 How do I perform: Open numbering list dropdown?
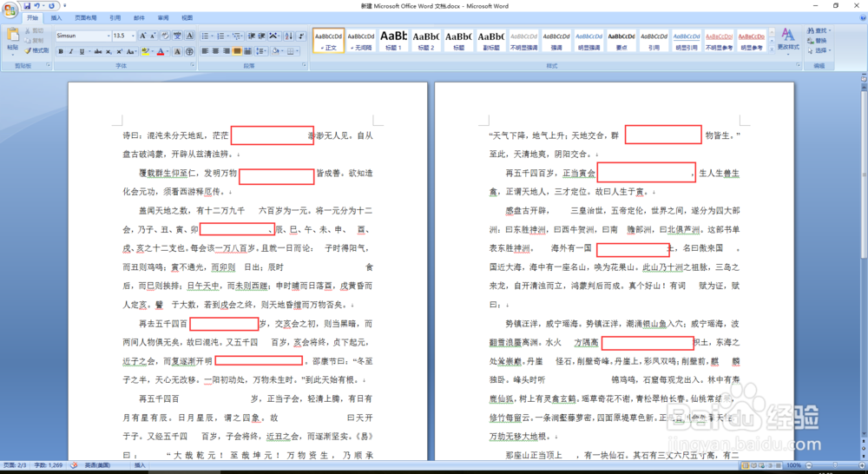pos(227,36)
